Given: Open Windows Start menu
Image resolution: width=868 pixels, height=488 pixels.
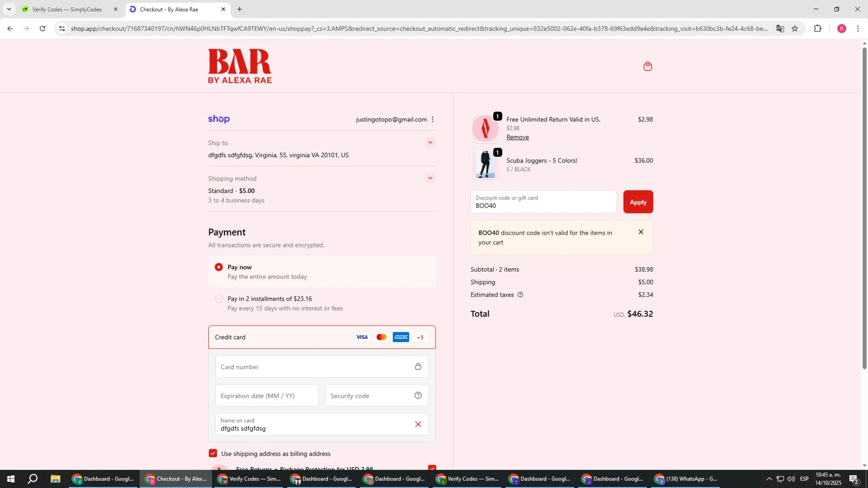Looking at the screenshot, I should 10,479.
